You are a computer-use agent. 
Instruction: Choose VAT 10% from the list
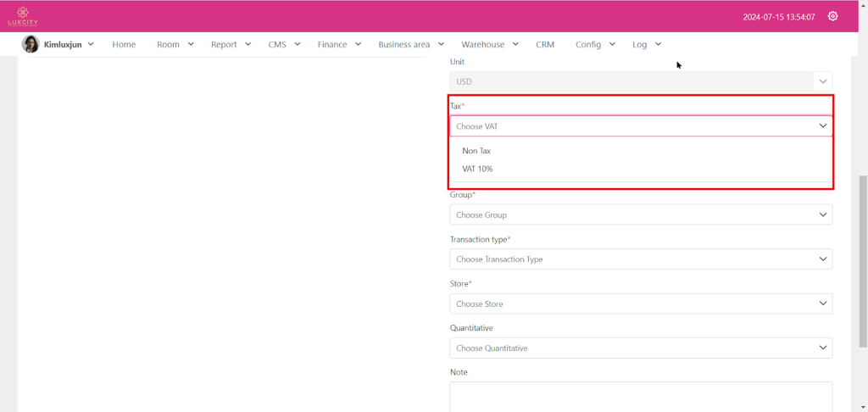point(477,169)
